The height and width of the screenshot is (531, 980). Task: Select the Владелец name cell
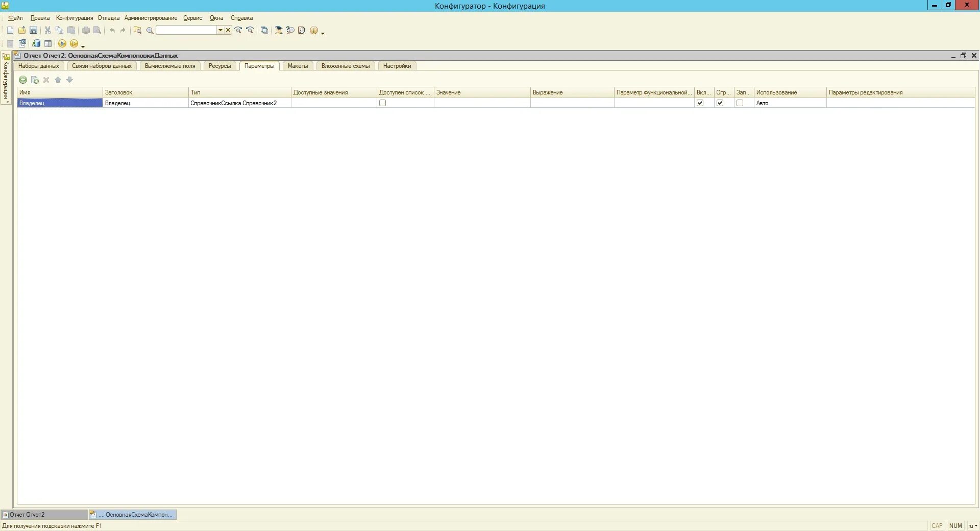tap(60, 103)
